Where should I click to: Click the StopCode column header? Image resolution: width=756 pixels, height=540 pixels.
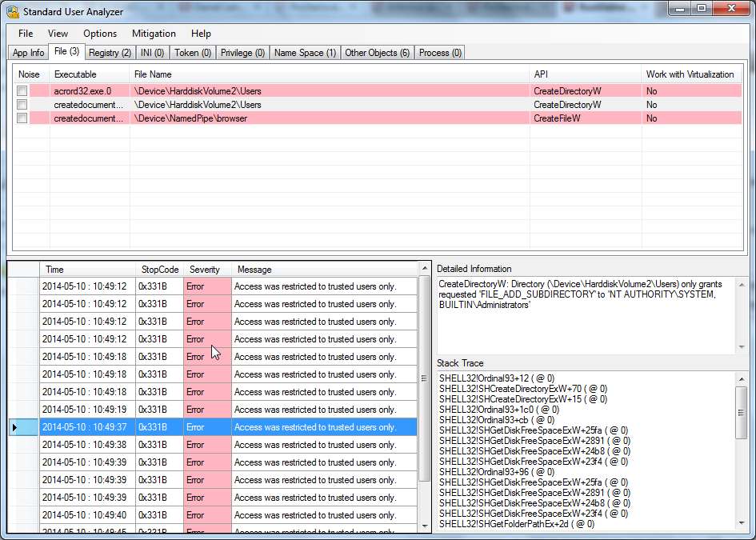point(159,270)
